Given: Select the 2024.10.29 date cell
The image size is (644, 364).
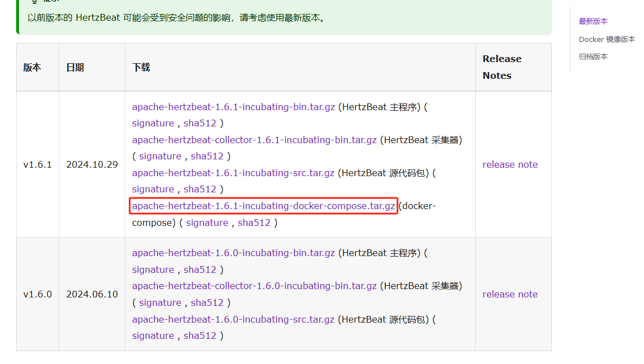Looking at the screenshot, I should click(x=92, y=164).
